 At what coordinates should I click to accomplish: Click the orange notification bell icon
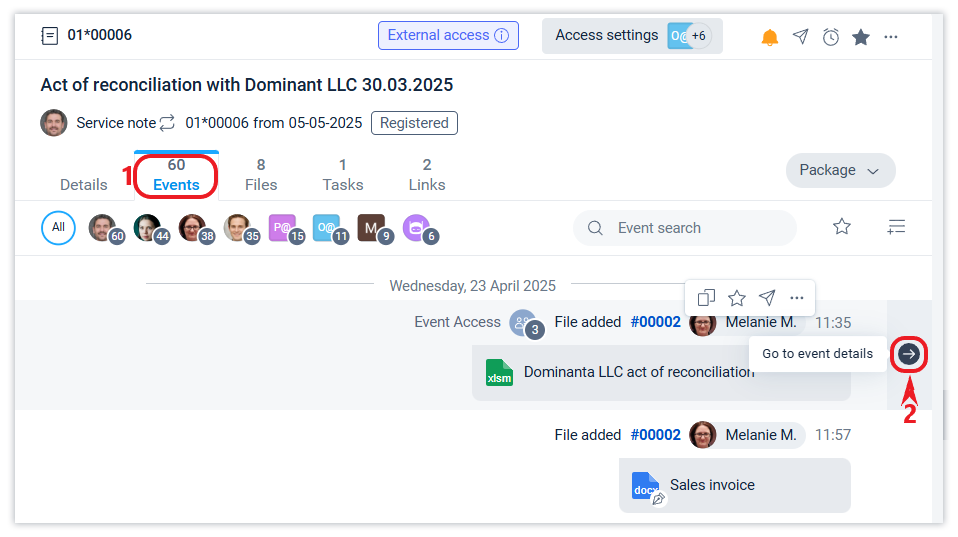769,37
